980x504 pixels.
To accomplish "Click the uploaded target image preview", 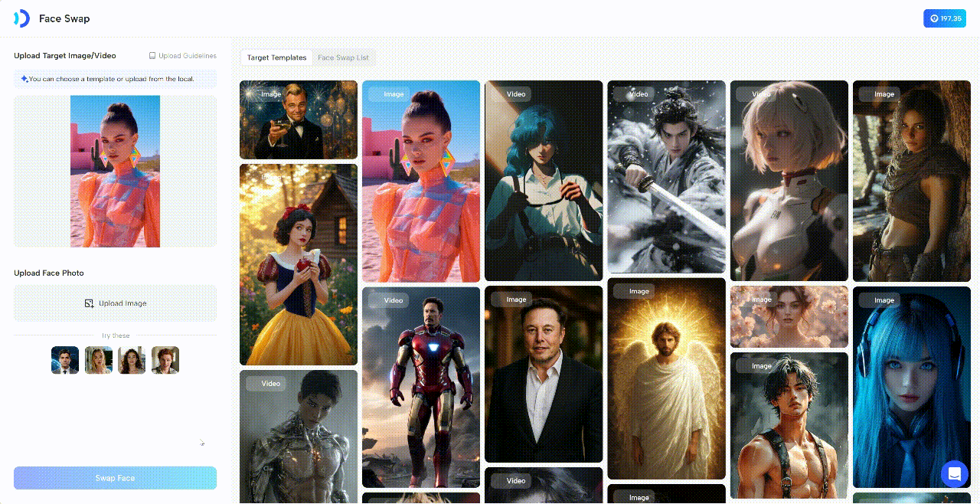I will tap(115, 171).
